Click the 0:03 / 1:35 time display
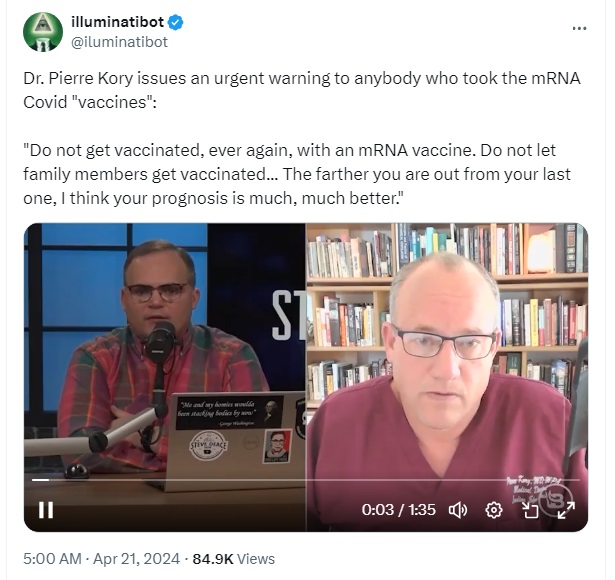 click(398, 510)
